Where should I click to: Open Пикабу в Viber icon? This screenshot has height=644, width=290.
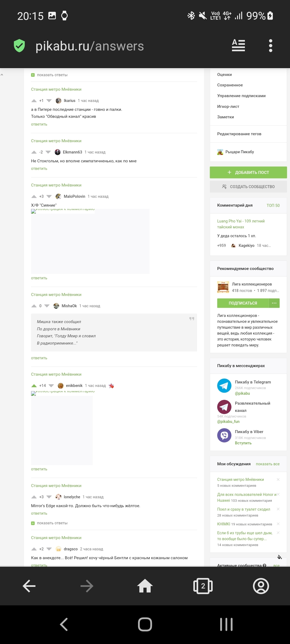[224, 435]
